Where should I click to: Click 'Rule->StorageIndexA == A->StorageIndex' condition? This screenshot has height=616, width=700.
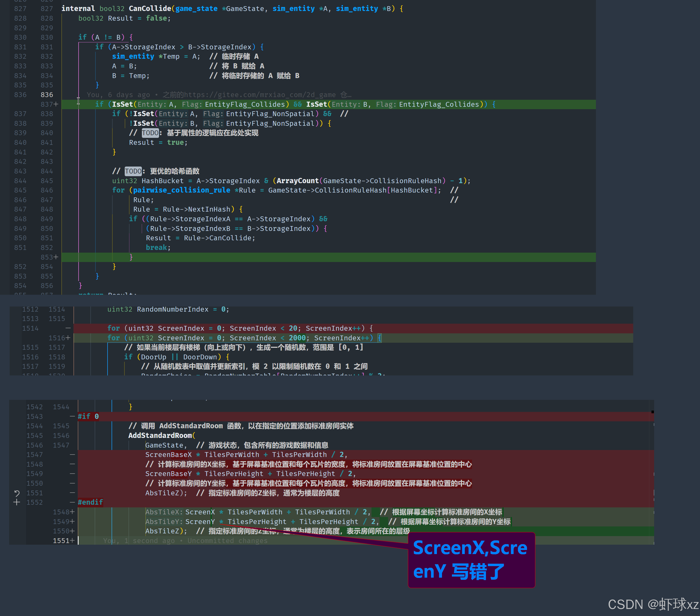coord(230,219)
